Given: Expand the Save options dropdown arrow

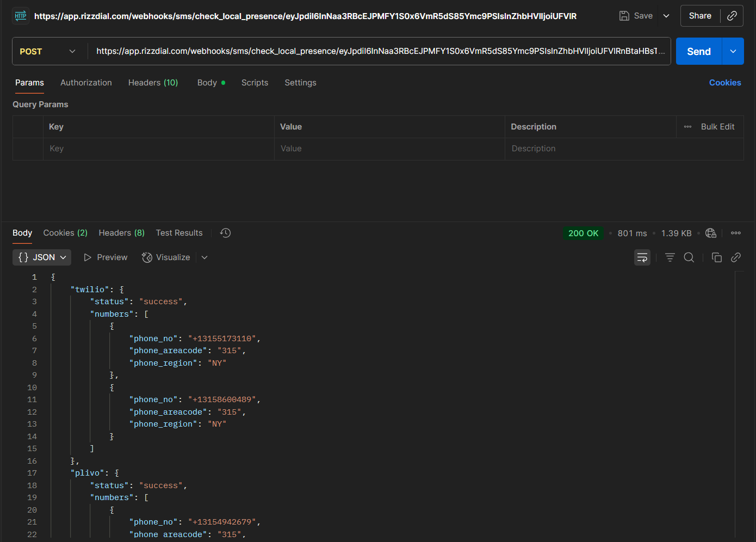Looking at the screenshot, I should point(666,16).
